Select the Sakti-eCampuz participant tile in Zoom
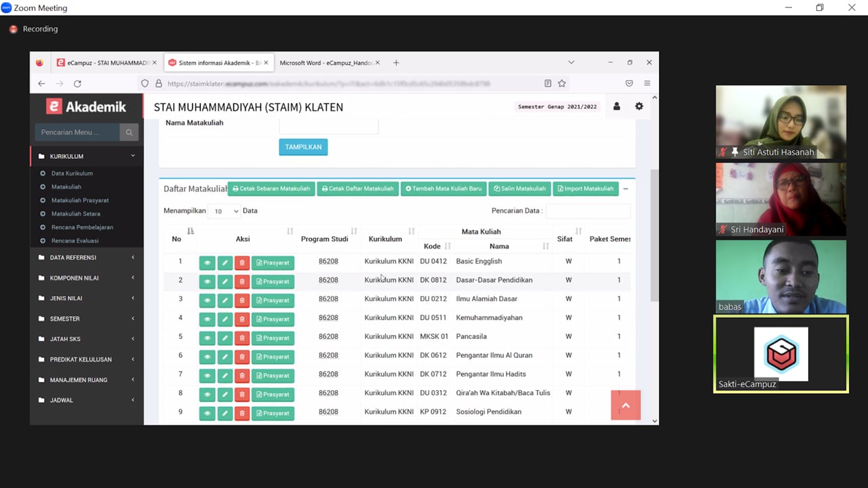This screenshot has height=488, width=868. click(781, 354)
